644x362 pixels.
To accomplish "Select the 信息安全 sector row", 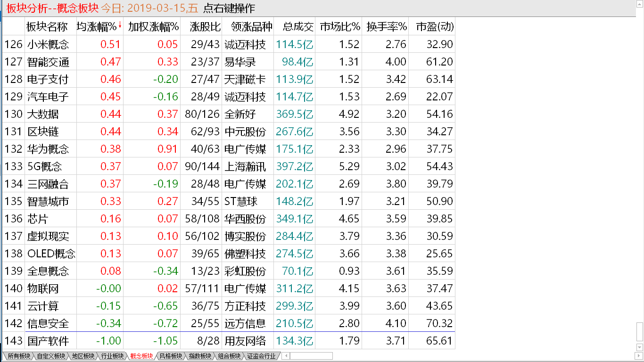I will pyautogui.click(x=229, y=323).
